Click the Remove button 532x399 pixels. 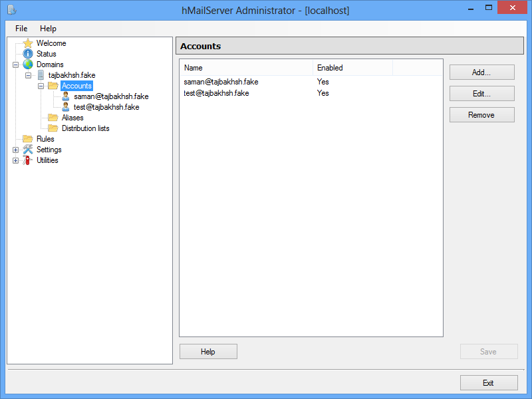pyautogui.click(x=481, y=115)
